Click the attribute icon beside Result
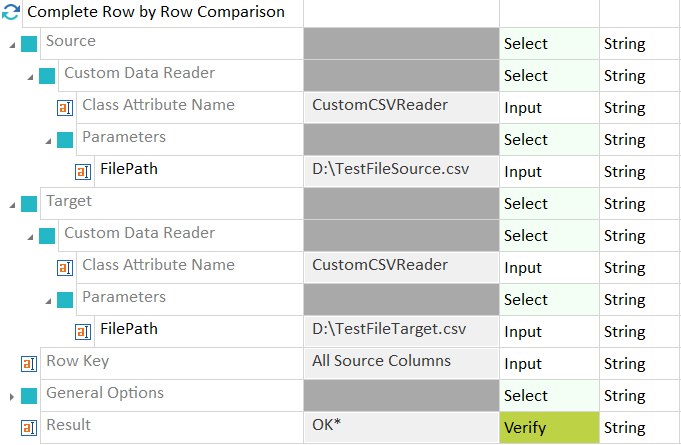This screenshot has width=681, height=445. tap(29, 427)
